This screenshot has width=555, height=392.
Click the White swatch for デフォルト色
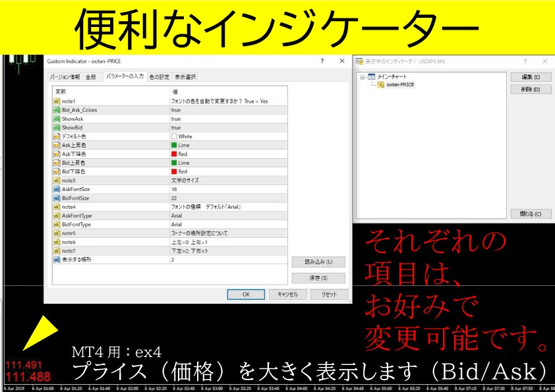pos(174,136)
